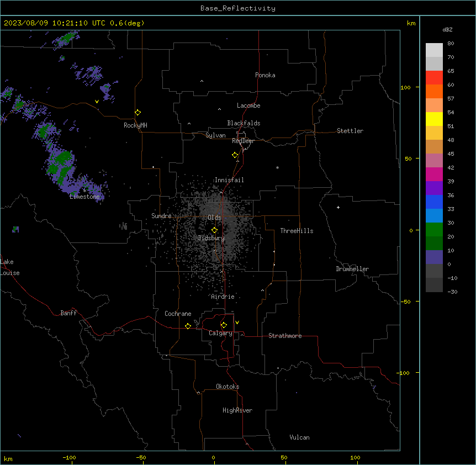476x465 pixels.
Task: Select the RedDeer city label
Action: [x=243, y=141]
